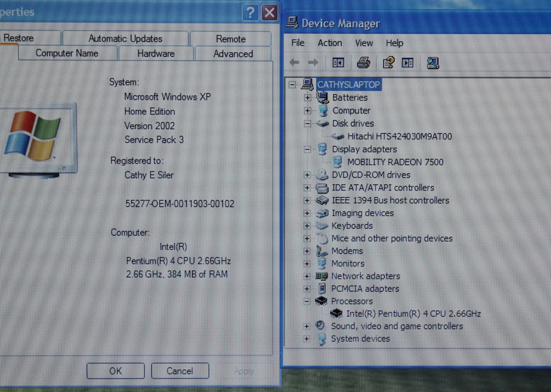Click the Sound, video and game controllers icon
Viewport: 551px width, 392px height.
321,326
